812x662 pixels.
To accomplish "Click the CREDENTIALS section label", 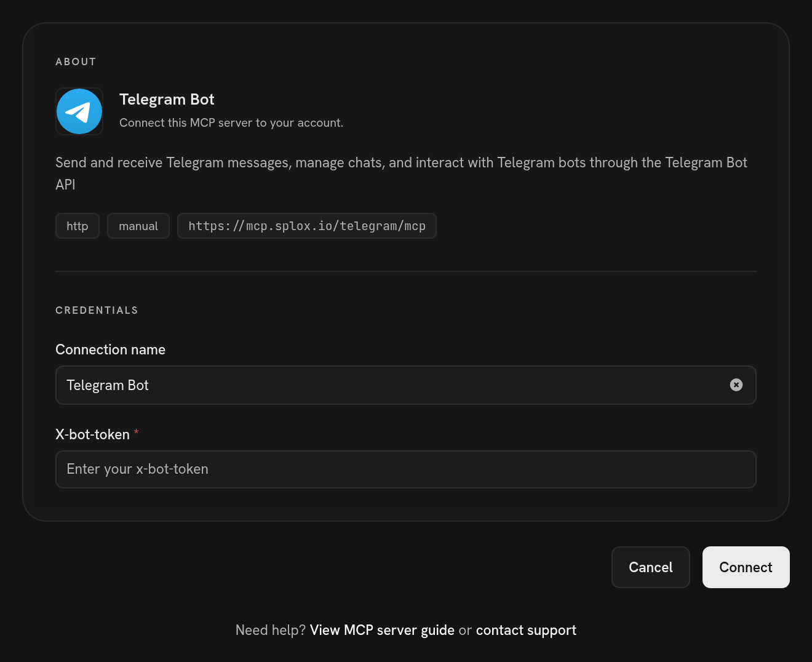I will point(97,310).
